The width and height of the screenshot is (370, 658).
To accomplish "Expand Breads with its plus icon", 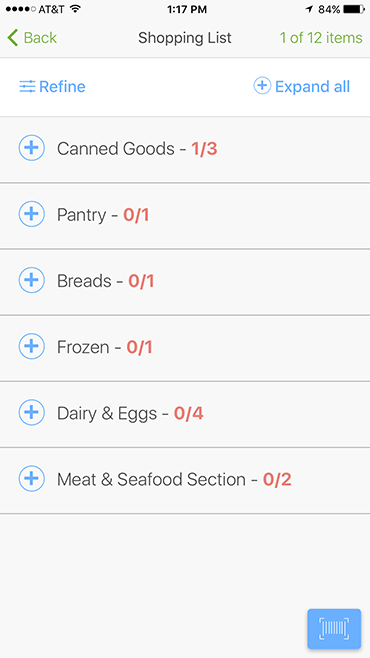I will [31, 280].
